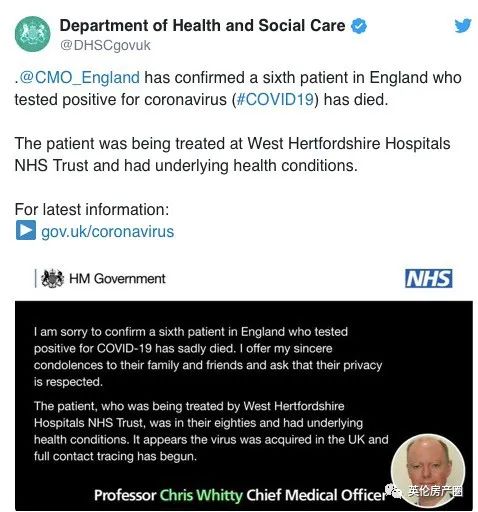Open the DHSC green crest avatar
478x512 pixels.
[x=32, y=34]
